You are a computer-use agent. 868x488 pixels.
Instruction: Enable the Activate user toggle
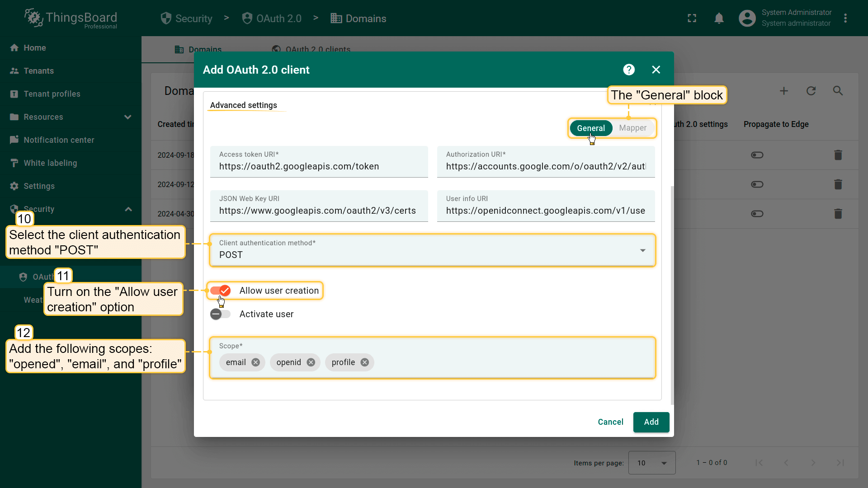click(221, 314)
